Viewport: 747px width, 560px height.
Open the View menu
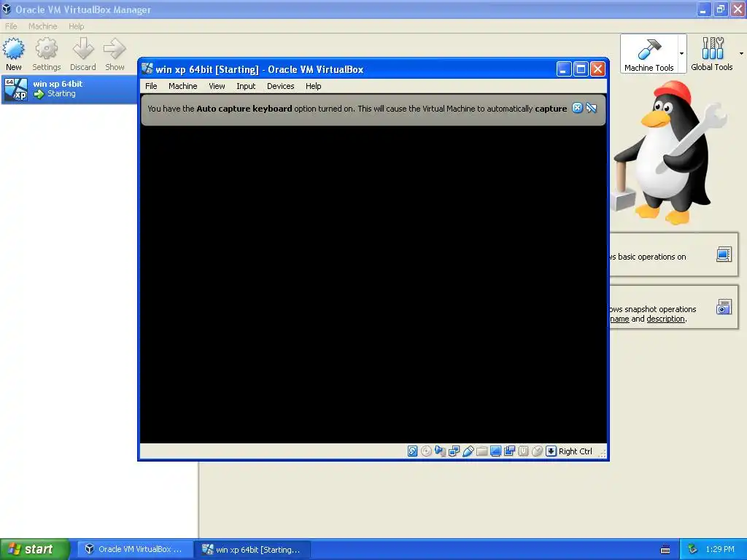pyautogui.click(x=217, y=86)
